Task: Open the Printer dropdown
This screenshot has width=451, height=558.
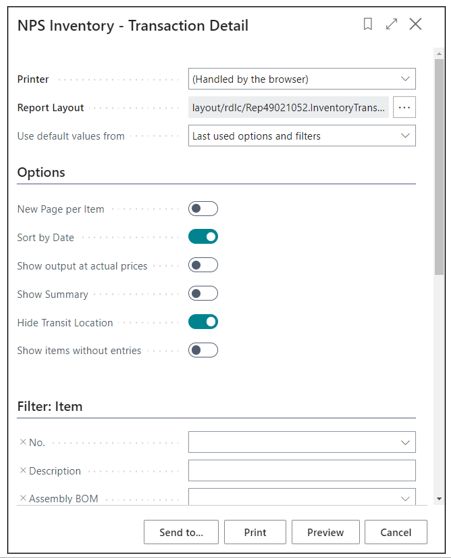Action: click(x=302, y=79)
